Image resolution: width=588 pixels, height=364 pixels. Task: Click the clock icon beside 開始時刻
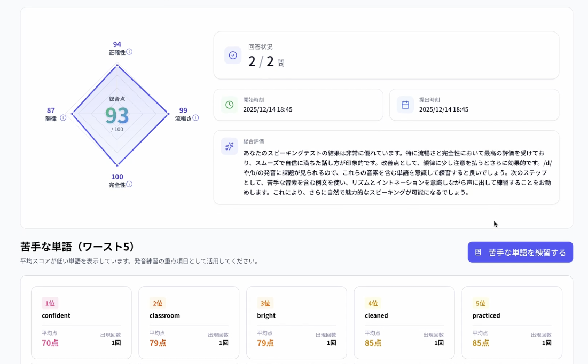click(x=229, y=105)
